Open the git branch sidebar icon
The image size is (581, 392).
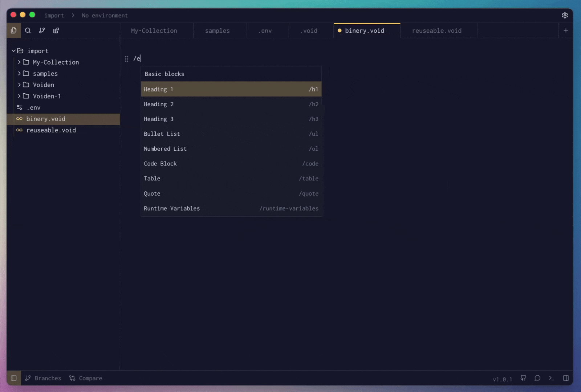pyautogui.click(x=42, y=30)
